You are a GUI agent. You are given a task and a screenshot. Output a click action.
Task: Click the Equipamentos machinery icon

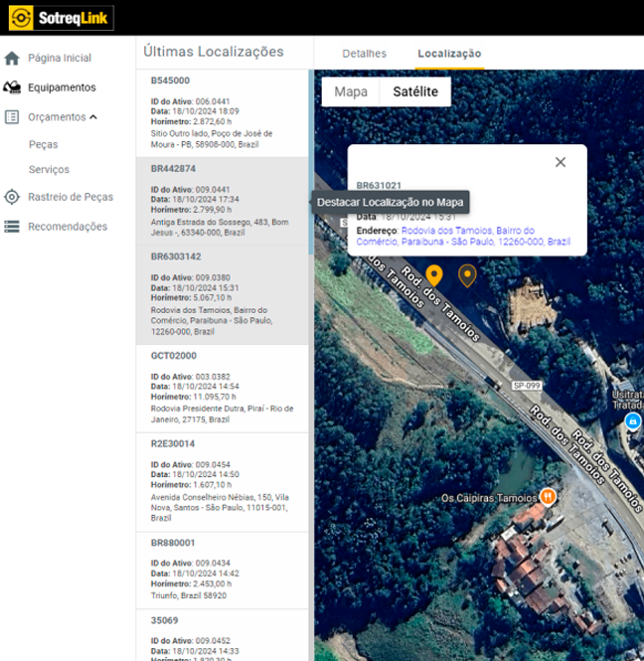pyautogui.click(x=12, y=87)
